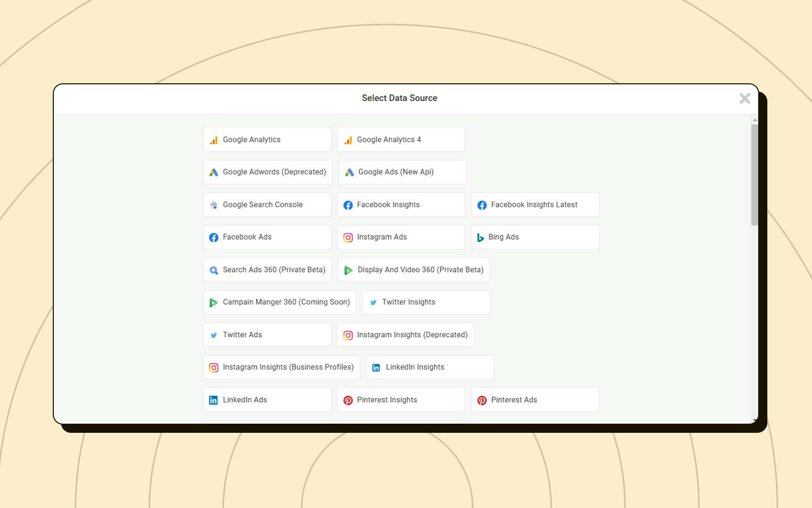
Task: Click the Pinterest Ads logo icon
Action: (482, 400)
